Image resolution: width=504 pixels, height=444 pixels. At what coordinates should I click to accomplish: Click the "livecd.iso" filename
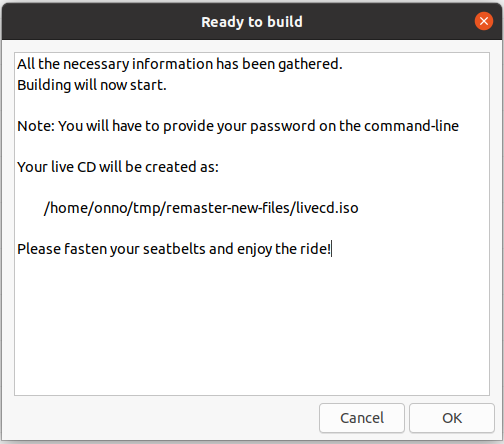point(327,208)
